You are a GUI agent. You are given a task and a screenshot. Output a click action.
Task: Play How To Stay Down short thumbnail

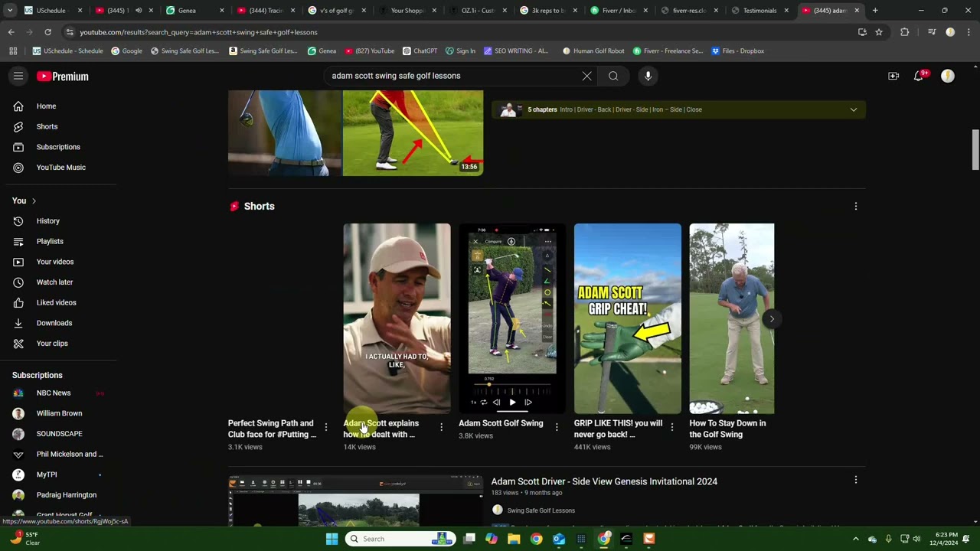(x=732, y=318)
